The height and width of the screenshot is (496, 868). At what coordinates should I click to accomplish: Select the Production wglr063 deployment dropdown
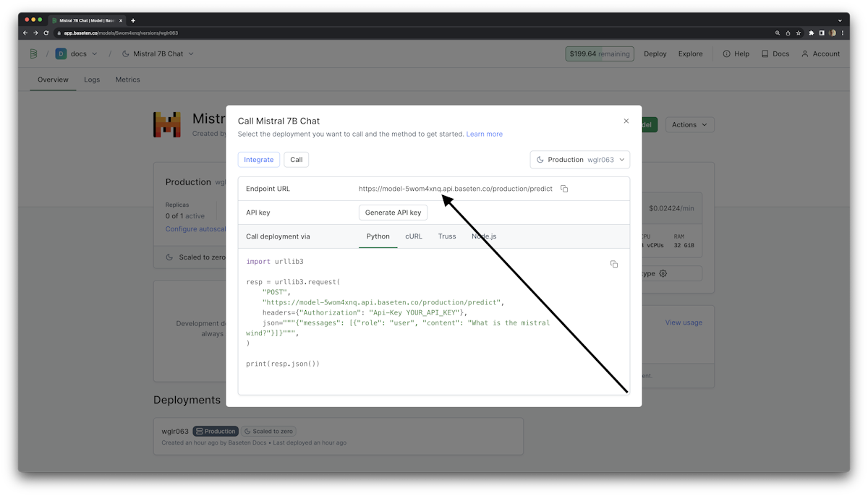(580, 160)
